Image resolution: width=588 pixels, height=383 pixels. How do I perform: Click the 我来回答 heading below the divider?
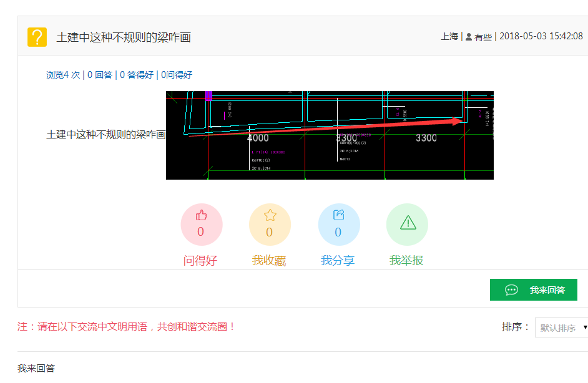click(36, 369)
